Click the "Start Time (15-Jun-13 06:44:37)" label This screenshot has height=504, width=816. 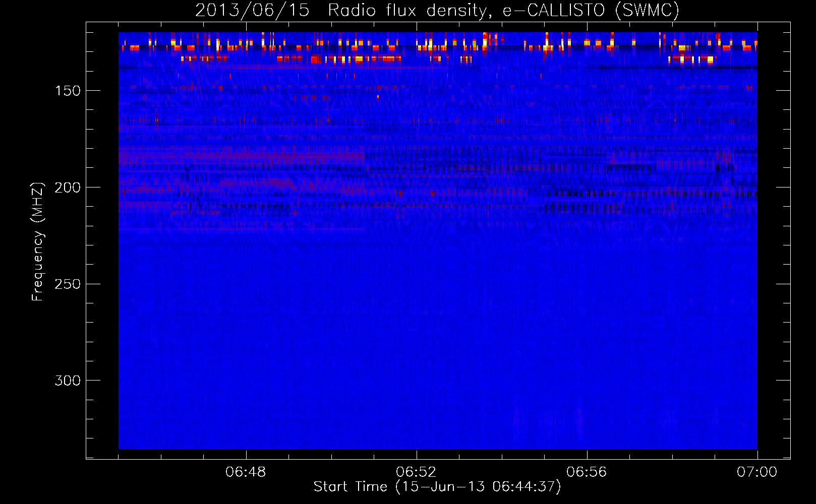(x=437, y=487)
